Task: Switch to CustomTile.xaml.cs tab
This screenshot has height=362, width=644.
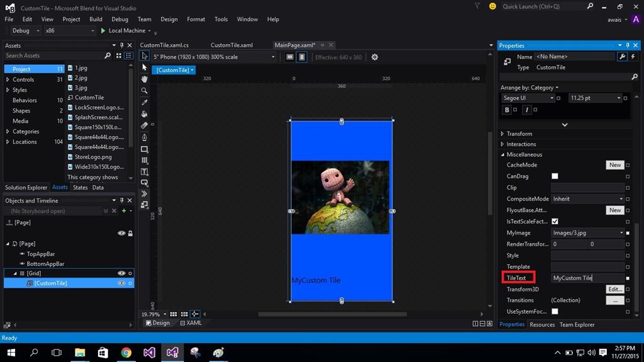Action: click(164, 45)
